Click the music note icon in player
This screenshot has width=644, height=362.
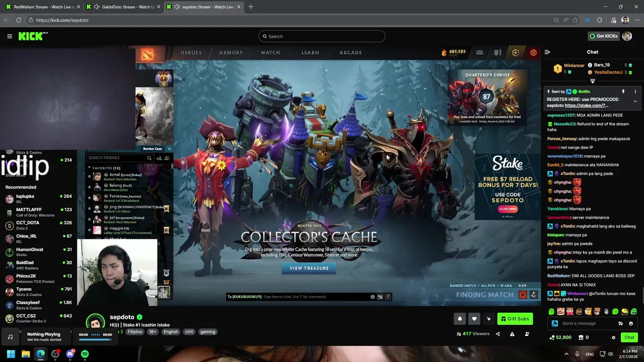[x=10, y=337]
